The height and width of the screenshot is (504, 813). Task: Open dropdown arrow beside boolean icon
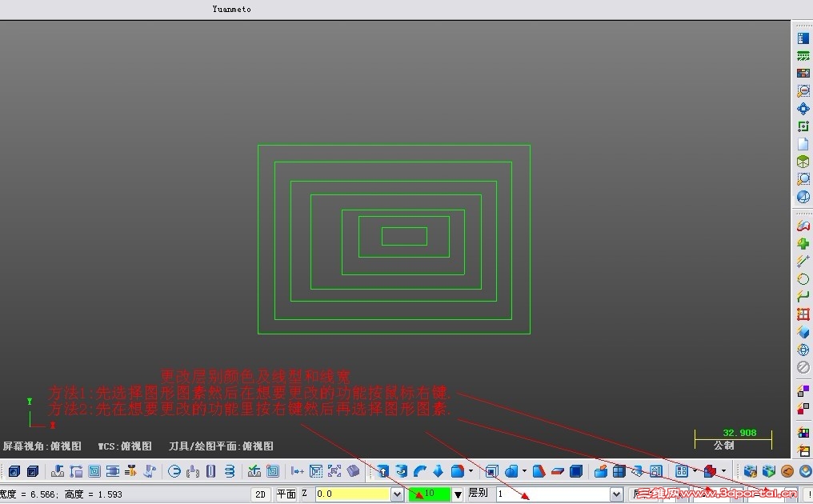525,471
